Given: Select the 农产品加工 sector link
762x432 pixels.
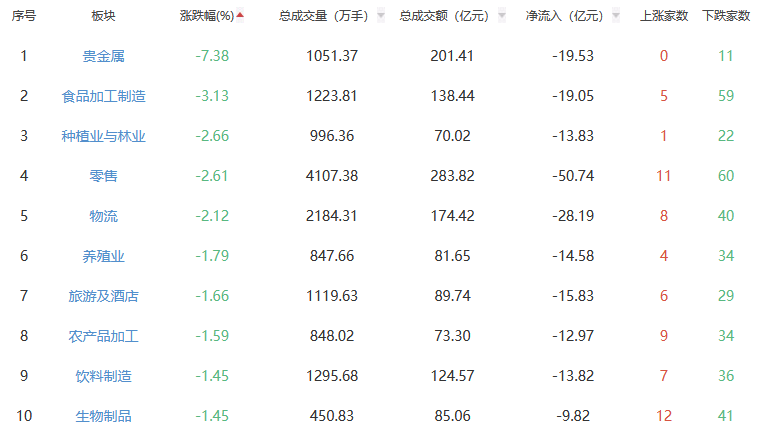Looking at the screenshot, I should (x=103, y=336).
